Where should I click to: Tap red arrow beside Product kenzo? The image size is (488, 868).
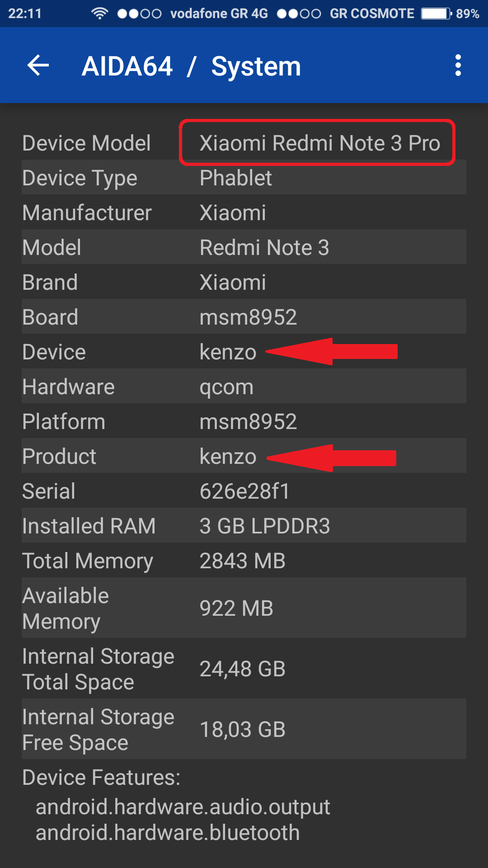332,458
